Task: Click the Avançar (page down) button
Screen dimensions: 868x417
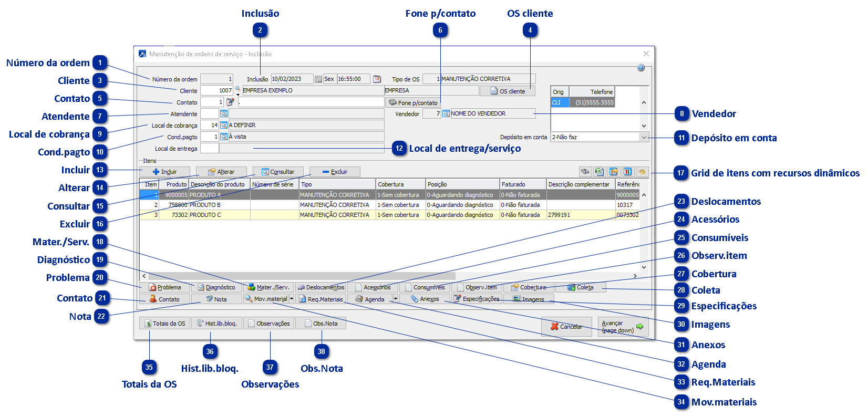Action: pos(623,327)
